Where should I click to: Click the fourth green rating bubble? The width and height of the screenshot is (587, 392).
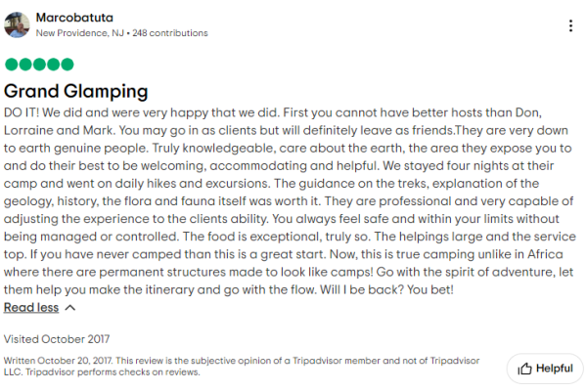coord(53,65)
